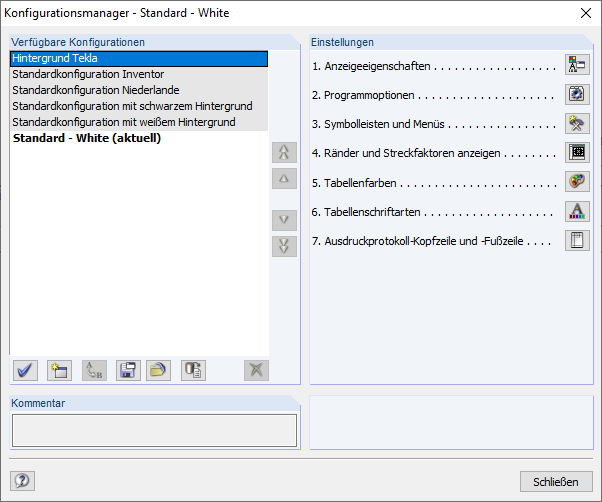Viewport: 602px width, 502px height.
Task: Click the 3. Symbolleisten und Menüs label
Action: tap(378, 124)
